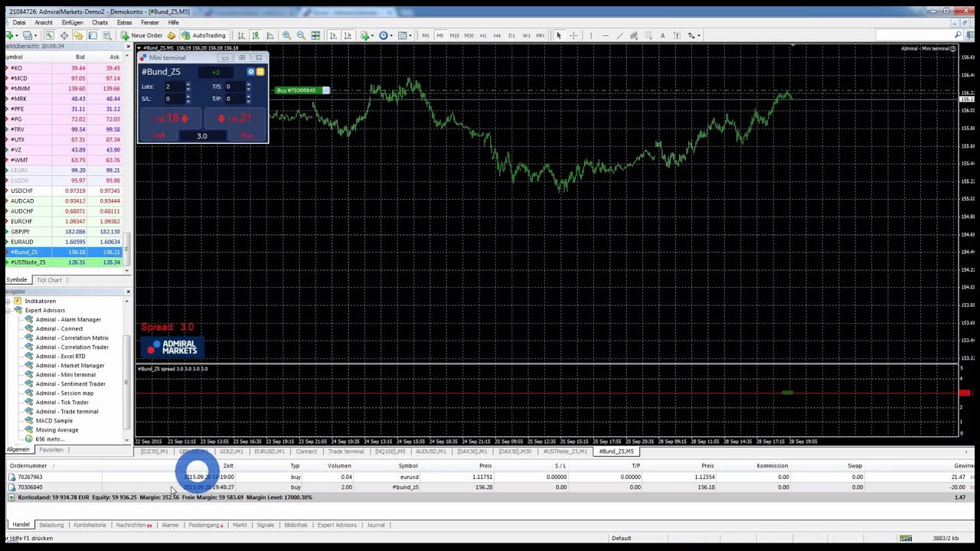980x551 pixels.
Task: Click the zoom in magnifier icon
Action: pos(286,35)
